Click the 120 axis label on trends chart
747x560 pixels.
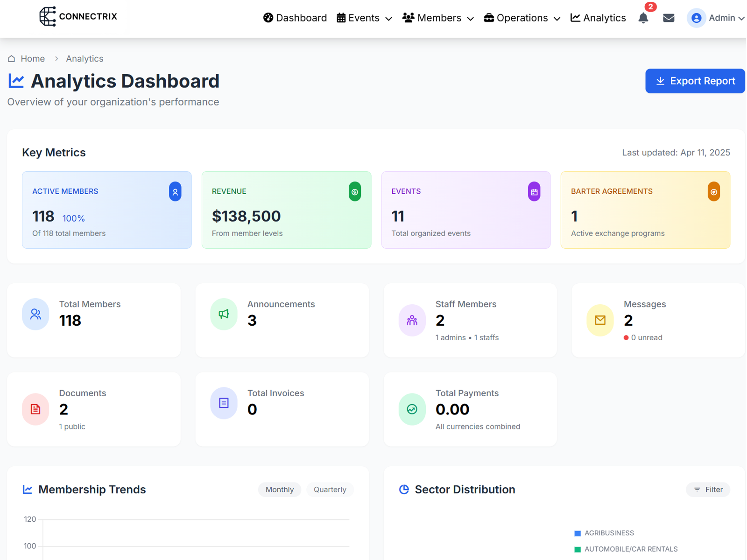tap(30, 519)
